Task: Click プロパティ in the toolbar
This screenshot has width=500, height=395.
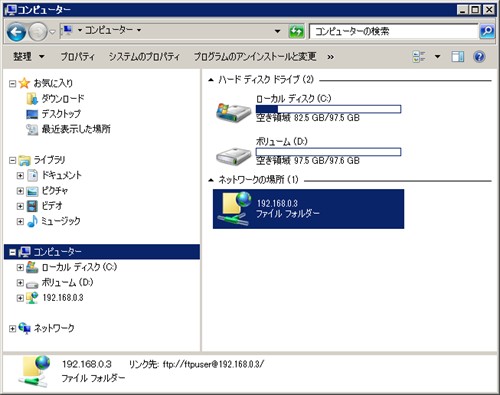Action: pos(77,57)
